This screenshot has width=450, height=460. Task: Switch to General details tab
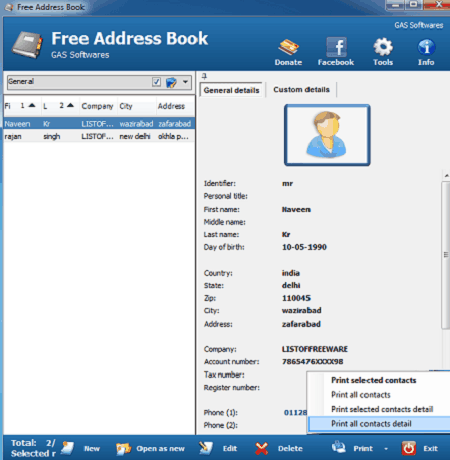tap(232, 90)
